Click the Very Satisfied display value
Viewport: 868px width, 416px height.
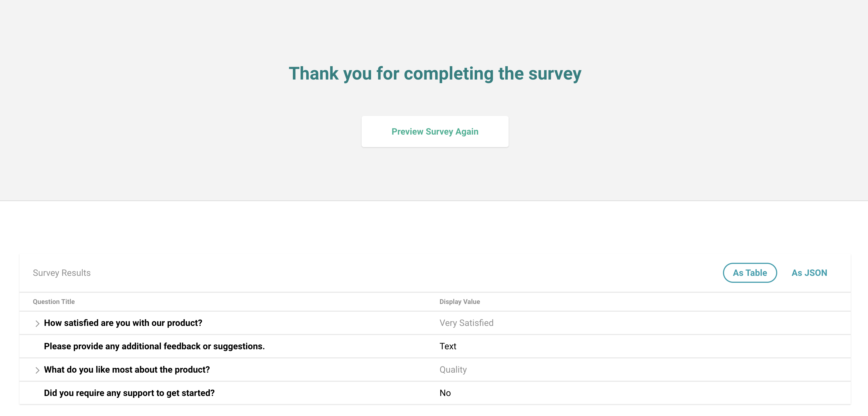pyautogui.click(x=466, y=323)
